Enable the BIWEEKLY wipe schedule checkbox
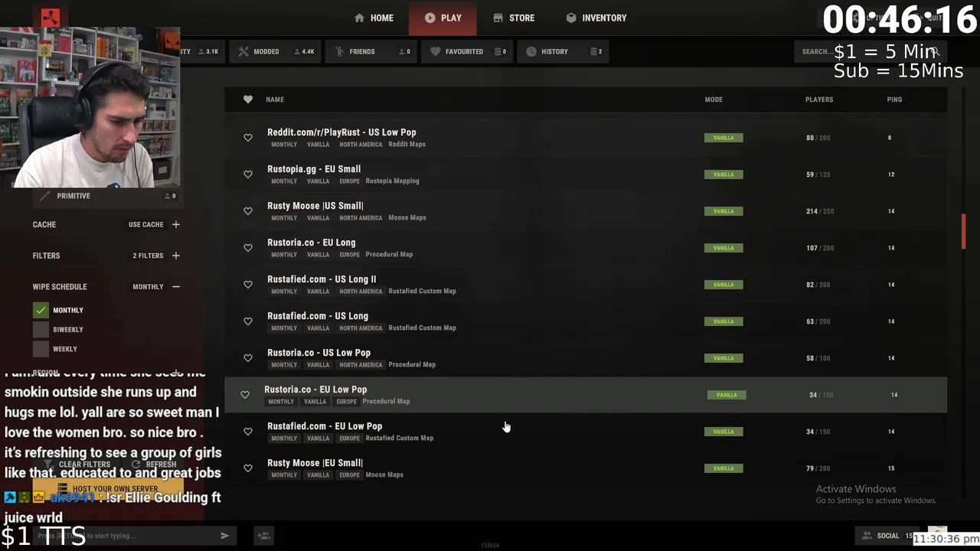Viewport: 980px width, 551px height. (x=41, y=329)
